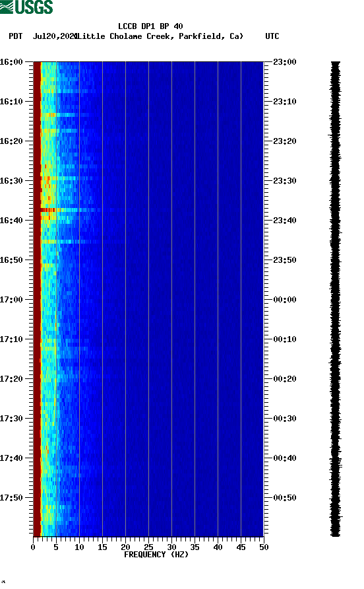Click the 00:20 UTC time label
Image resolution: width=364 pixels, height=589 pixels.
click(x=285, y=378)
